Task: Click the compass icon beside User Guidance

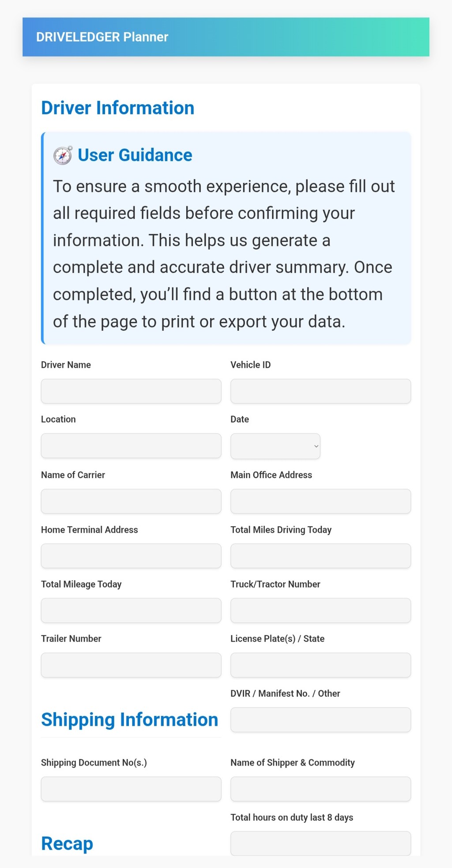Action: 63,155
